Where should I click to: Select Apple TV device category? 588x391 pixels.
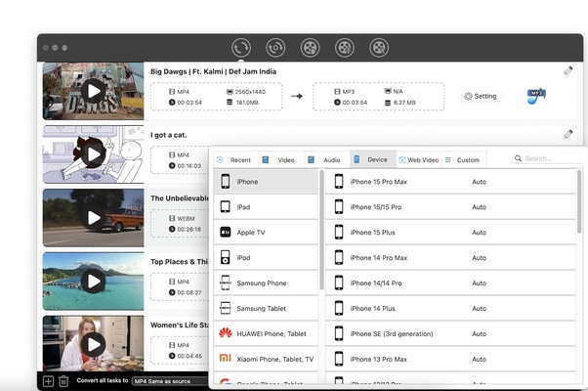click(266, 233)
